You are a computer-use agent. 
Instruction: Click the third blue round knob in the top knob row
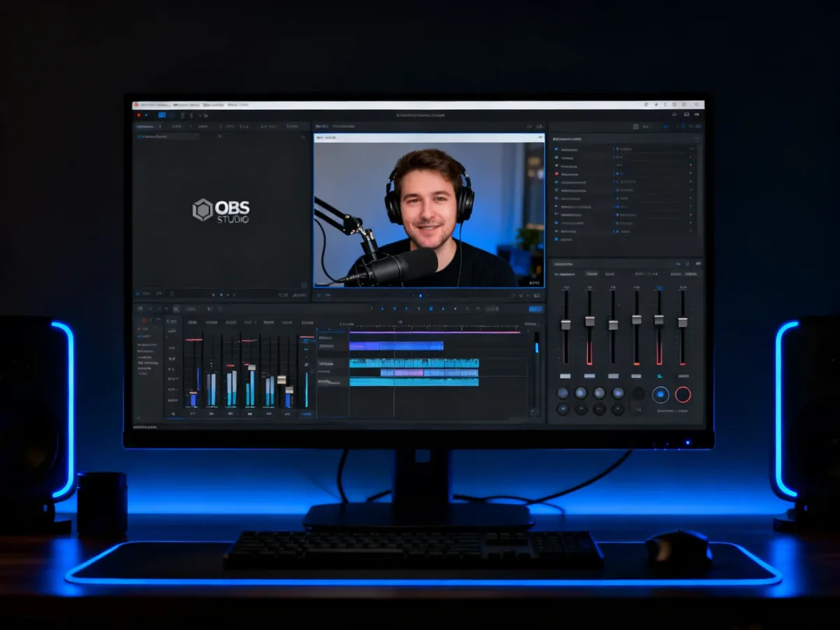tap(600, 393)
